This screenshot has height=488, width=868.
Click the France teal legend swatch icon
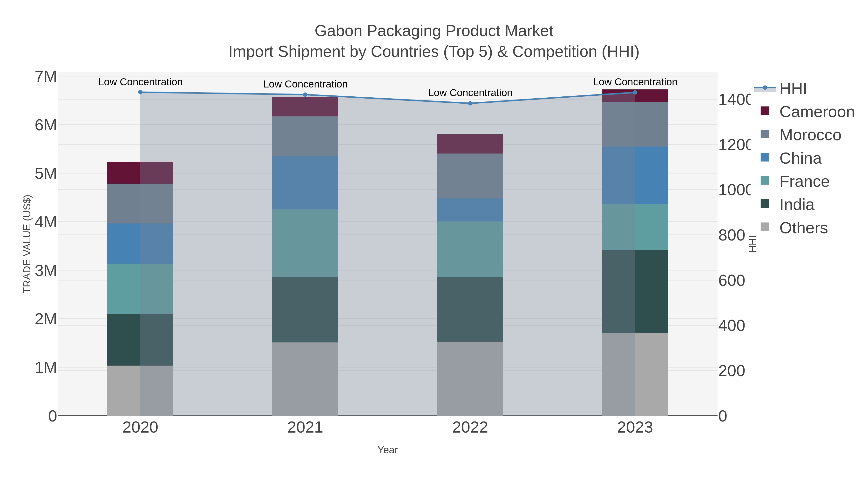point(765,180)
